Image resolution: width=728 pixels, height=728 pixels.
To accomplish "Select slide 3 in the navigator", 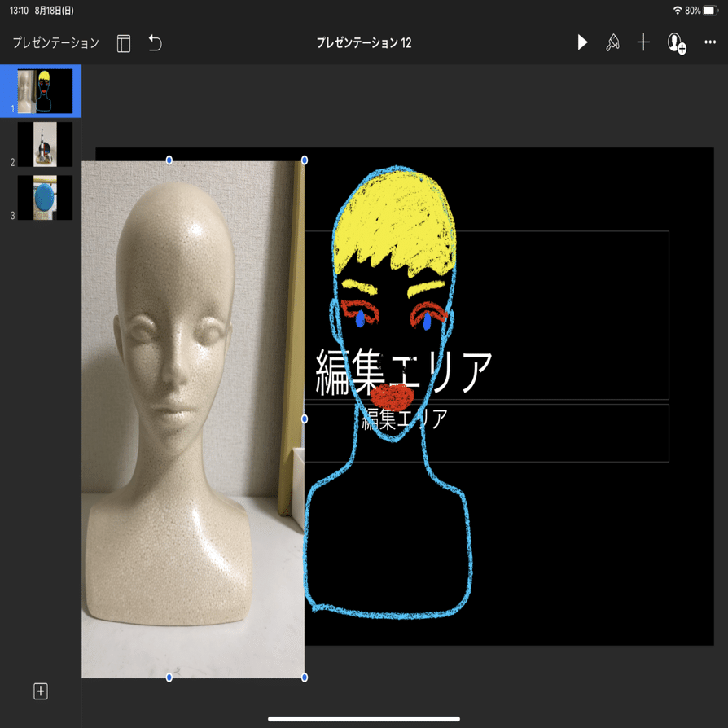I will pyautogui.click(x=44, y=197).
